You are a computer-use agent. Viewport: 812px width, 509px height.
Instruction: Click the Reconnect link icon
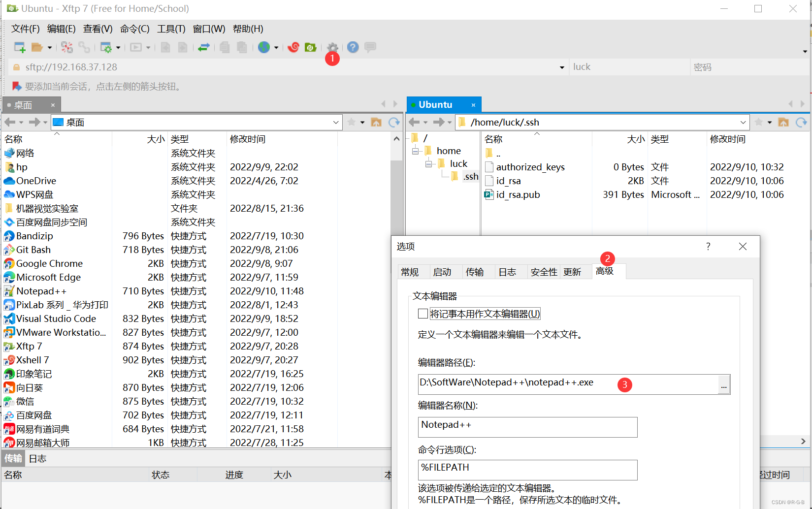(x=84, y=47)
